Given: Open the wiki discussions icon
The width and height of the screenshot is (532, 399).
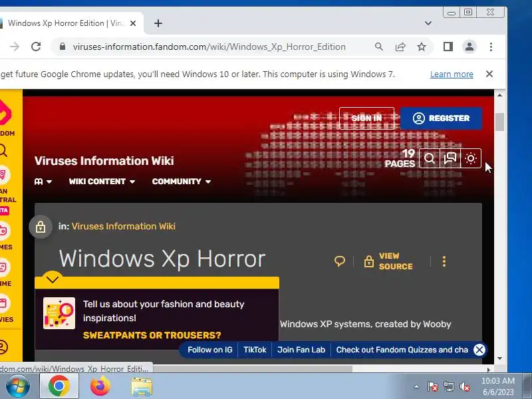Looking at the screenshot, I should [x=450, y=158].
